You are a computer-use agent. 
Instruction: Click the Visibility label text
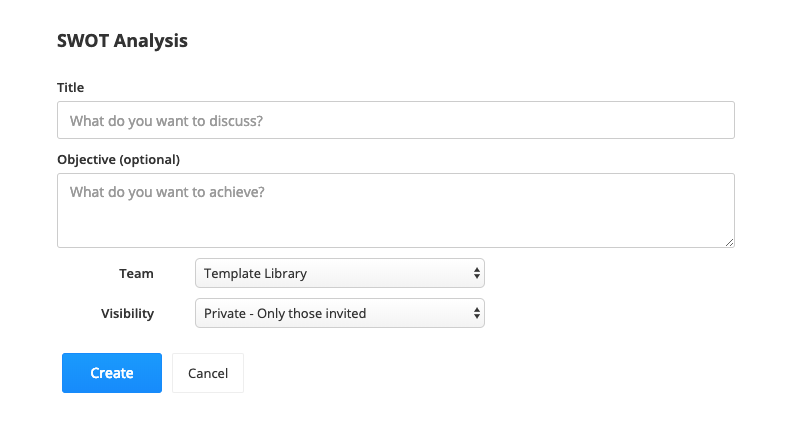tap(127, 314)
